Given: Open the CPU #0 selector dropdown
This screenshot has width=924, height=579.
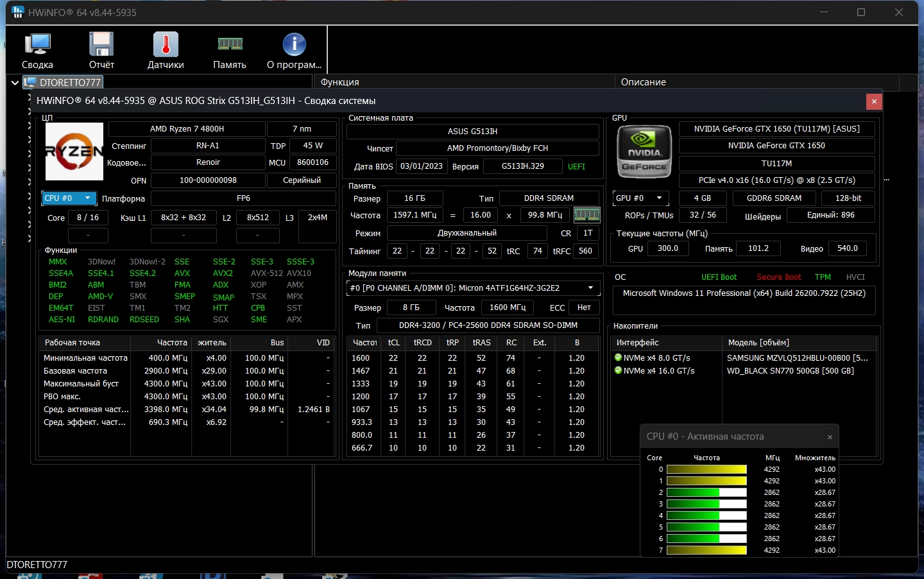Looking at the screenshot, I should pyautogui.click(x=69, y=198).
